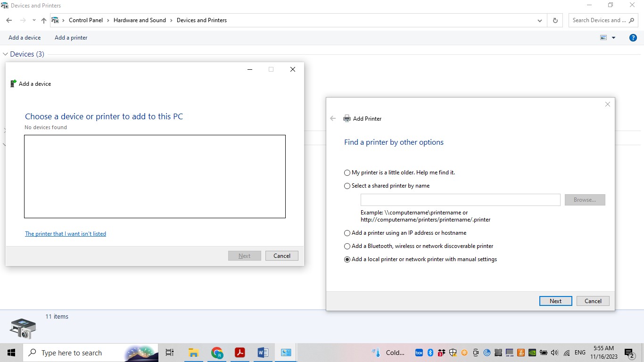Click Add a printer in toolbar
The width and height of the screenshot is (644, 362).
coord(71,38)
